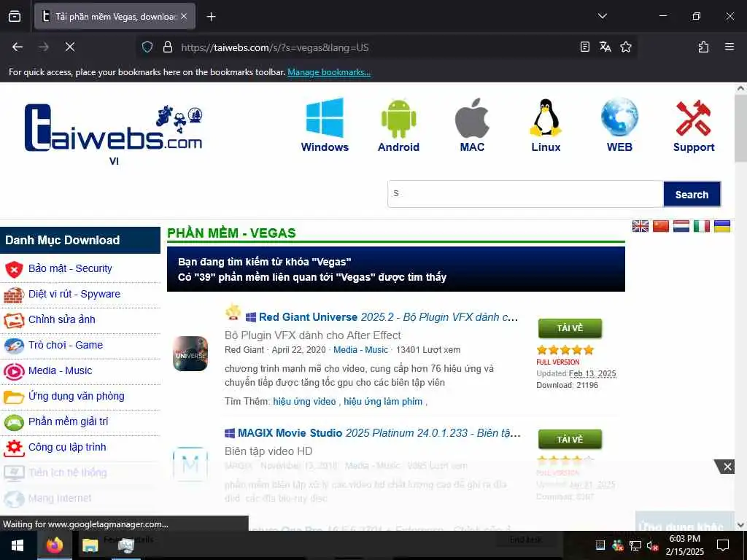
Task: Toggle reader view in the address bar
Action: coord(585,47)
